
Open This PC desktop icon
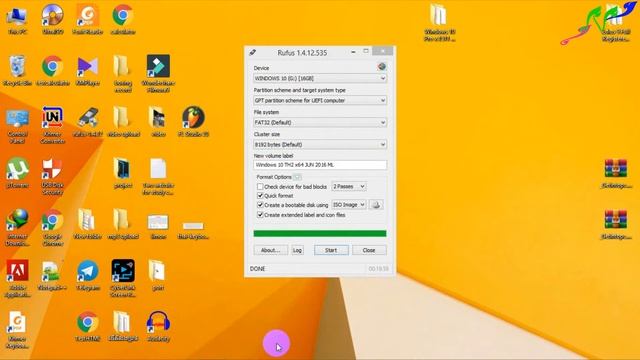pos(17,20)
